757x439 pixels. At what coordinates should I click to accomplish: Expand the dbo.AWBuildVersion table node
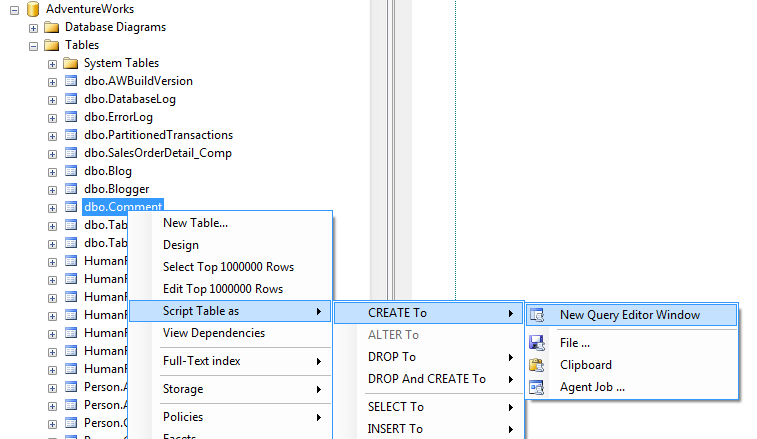52,82
